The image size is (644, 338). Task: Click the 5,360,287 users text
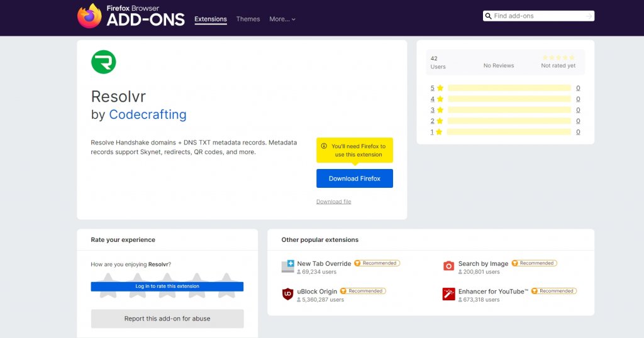tap(323, 300)
